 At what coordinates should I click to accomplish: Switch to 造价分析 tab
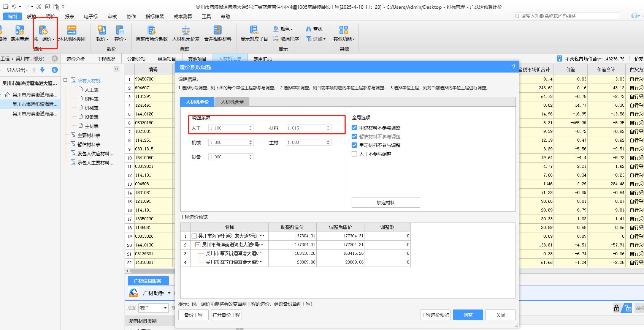point(76,59)
